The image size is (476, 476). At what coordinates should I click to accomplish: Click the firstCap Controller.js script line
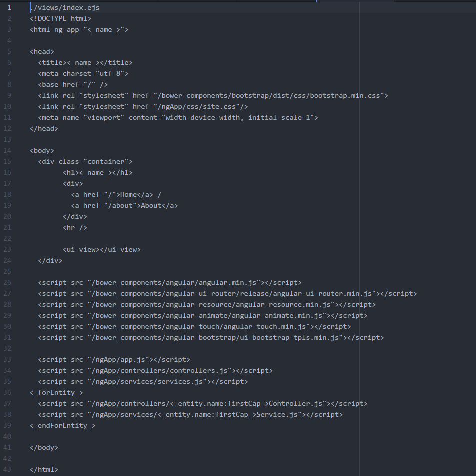203,404
